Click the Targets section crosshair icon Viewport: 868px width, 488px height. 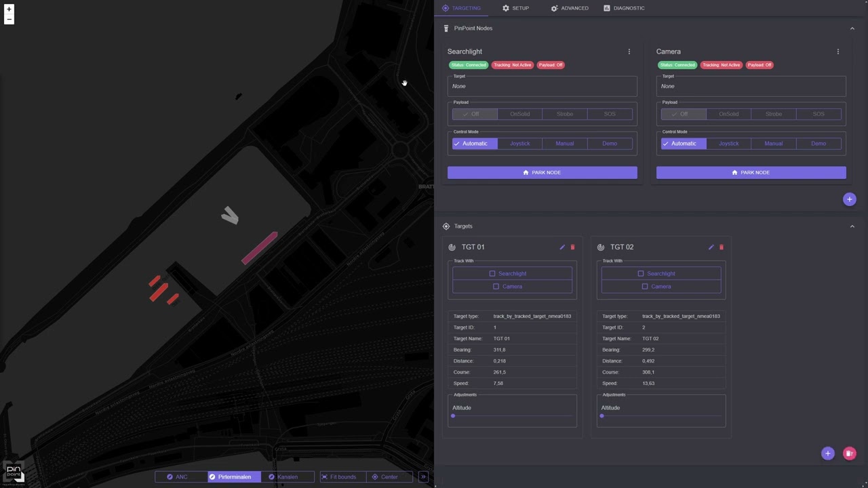[x=446, y=226]
